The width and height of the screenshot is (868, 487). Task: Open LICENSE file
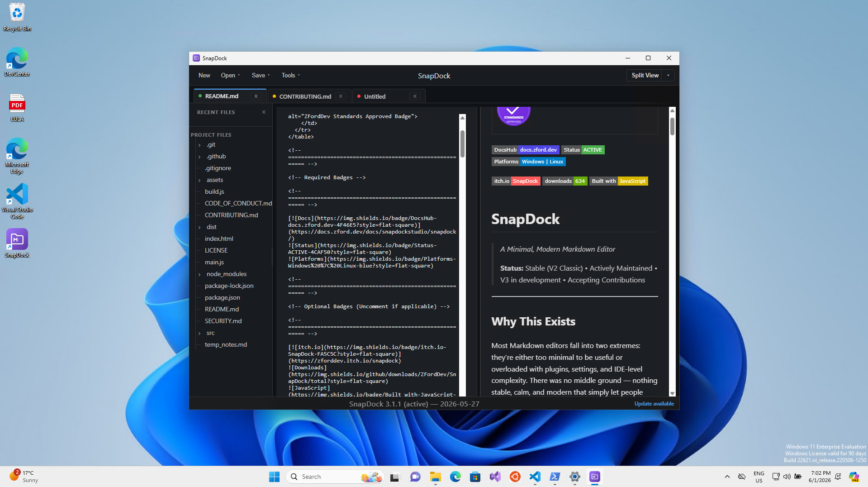pos(216,250)
